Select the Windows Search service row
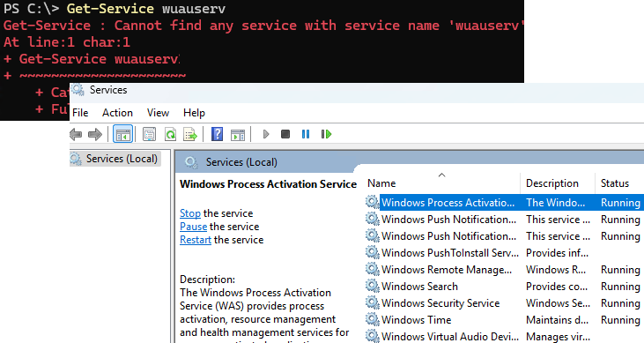Viewport: 644px width, 343px height. [x=503, y=287]
